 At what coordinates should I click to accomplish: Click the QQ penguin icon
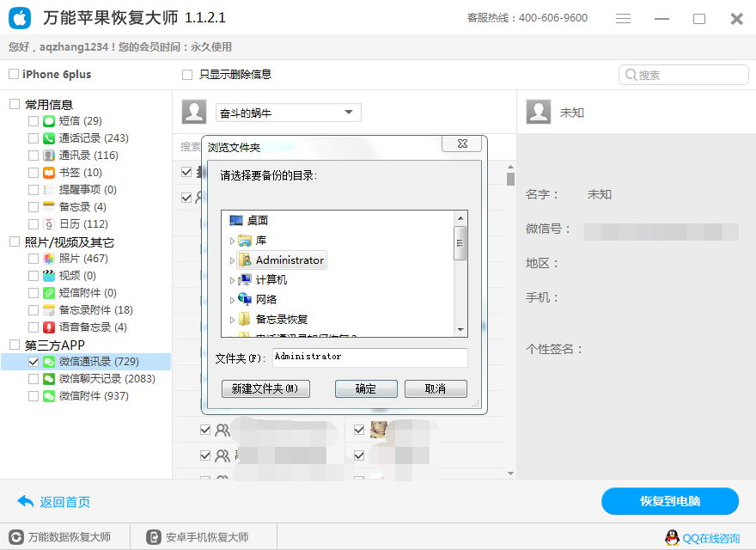coord(672,537)
